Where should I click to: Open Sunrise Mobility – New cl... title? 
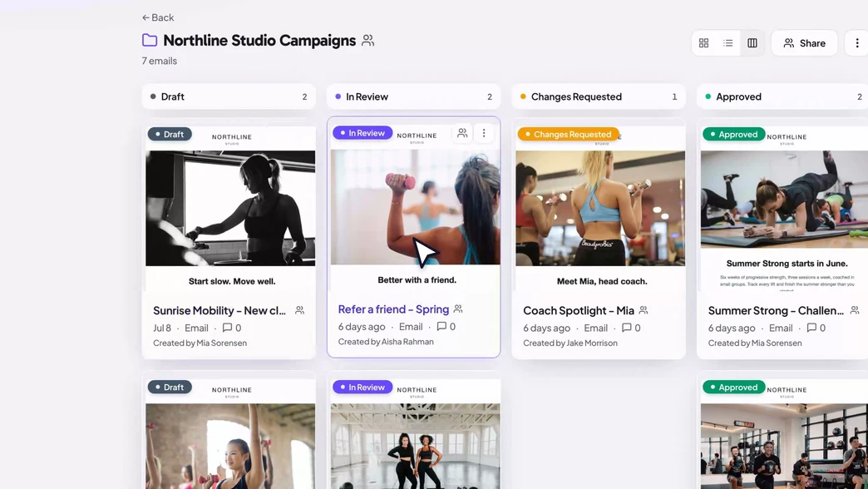pyautogui.click(x=219, y=311)
